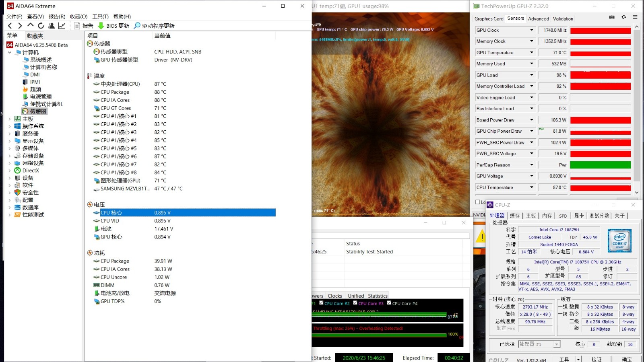Click the GPU-Z refresh icon

point(623,17)
